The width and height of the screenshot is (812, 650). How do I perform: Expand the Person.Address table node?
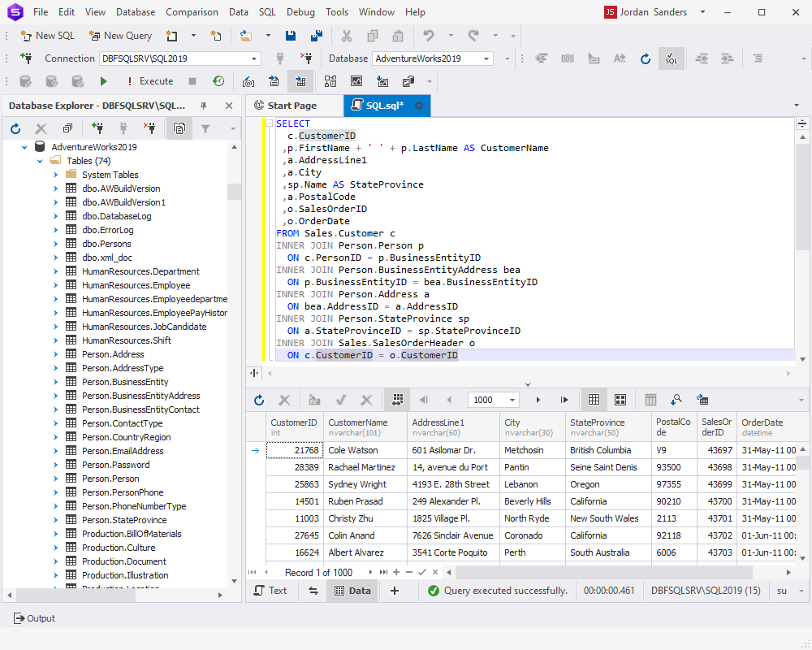55,354
